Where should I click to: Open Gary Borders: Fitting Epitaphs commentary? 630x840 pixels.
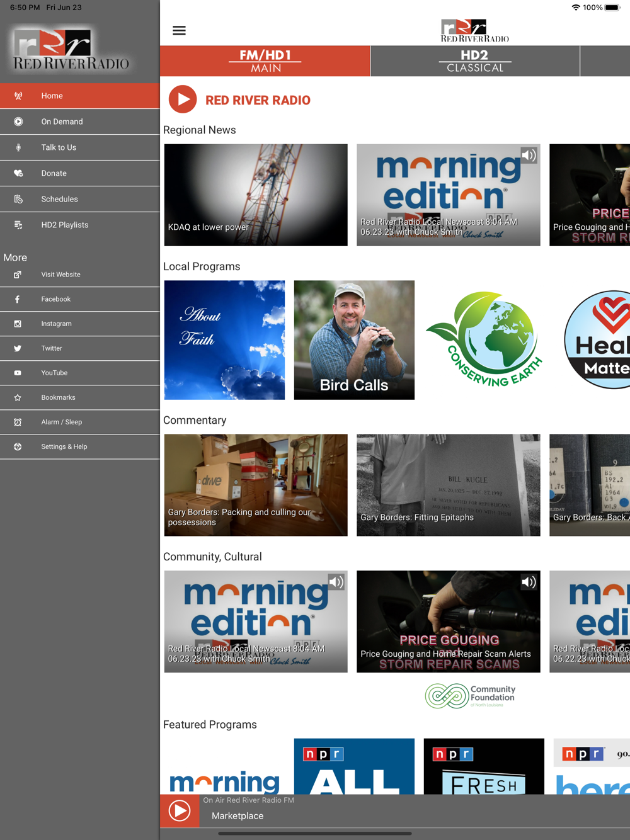(x=449, y=485)
